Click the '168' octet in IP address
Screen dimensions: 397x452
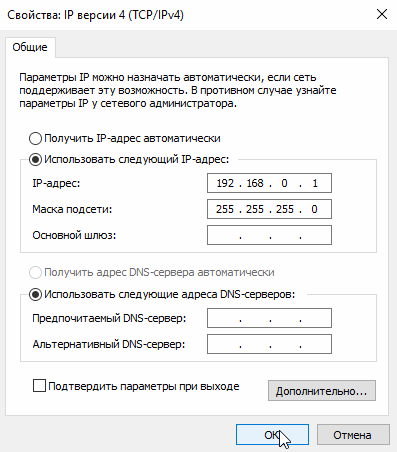(x=255, y=183)
